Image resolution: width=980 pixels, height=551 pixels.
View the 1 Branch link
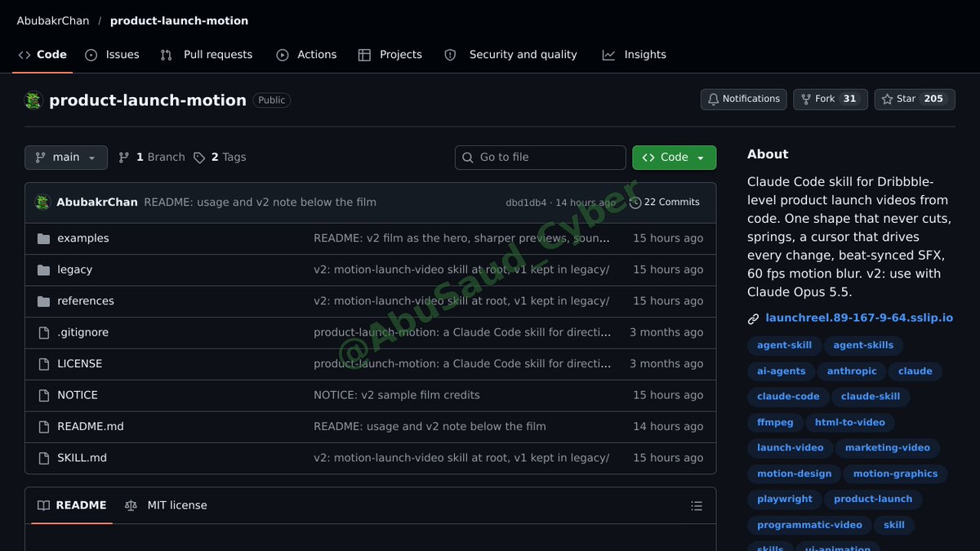tap(152, 158)
